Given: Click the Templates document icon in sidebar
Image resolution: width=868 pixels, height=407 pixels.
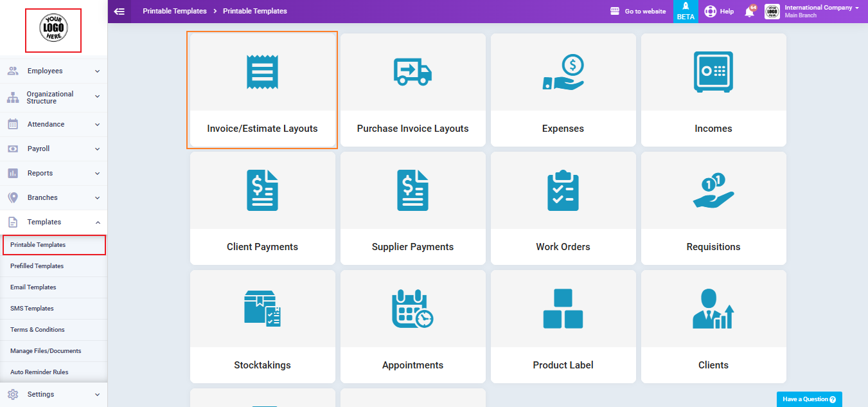Looking at the screenshot, I should click(x=13, y=222).
